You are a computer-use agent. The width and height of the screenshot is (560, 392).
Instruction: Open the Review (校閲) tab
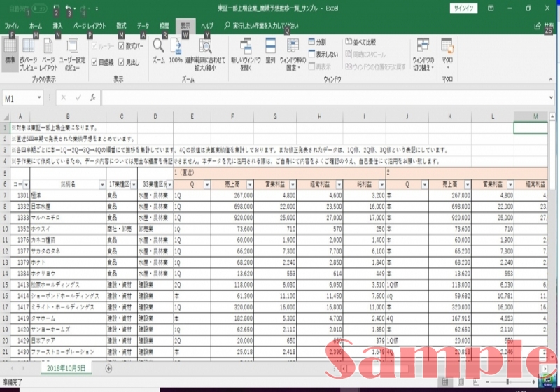[x=164, y=26]
